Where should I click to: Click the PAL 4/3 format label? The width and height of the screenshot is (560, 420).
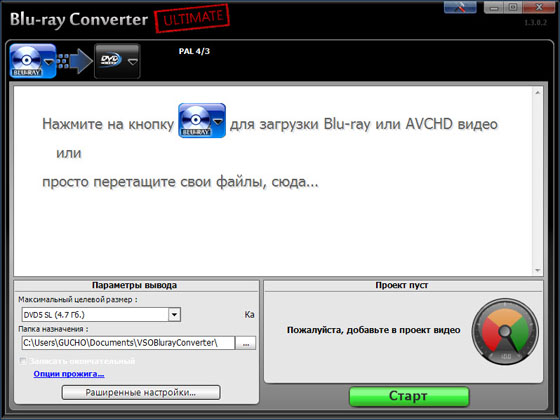coord(194,51)
